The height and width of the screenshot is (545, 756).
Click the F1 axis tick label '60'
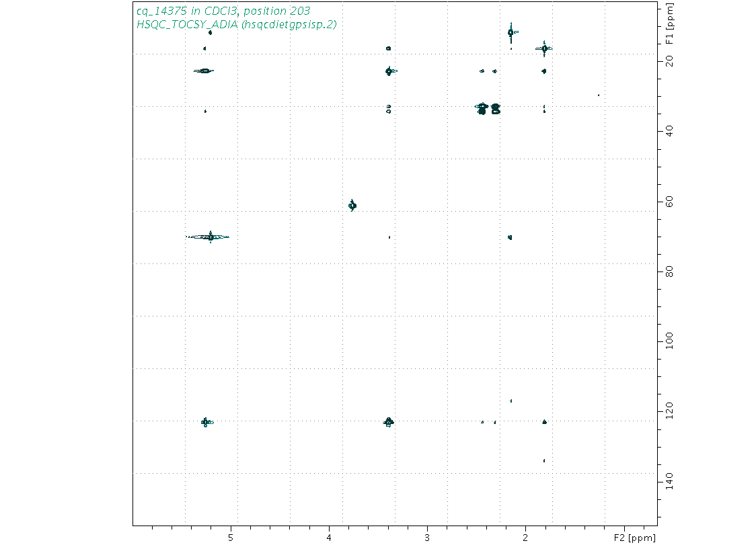click(x=670, y=202)
